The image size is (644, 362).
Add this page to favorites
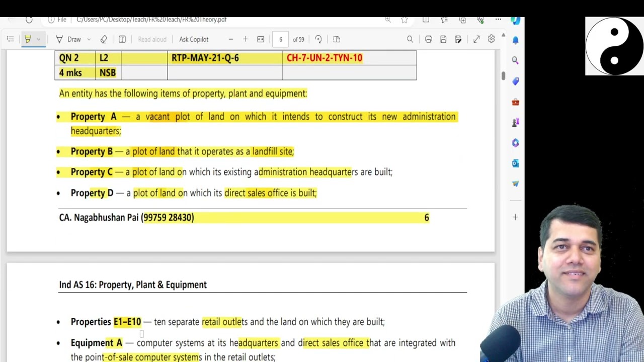[405, 20]
